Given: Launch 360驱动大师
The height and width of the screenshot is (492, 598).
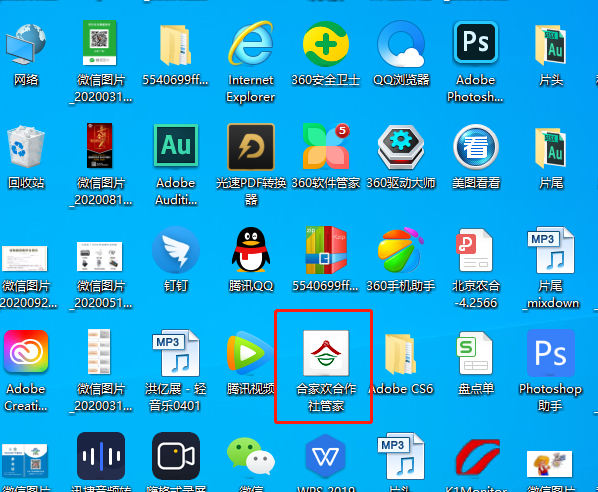Looking at the screenshot, I should 400,146.
